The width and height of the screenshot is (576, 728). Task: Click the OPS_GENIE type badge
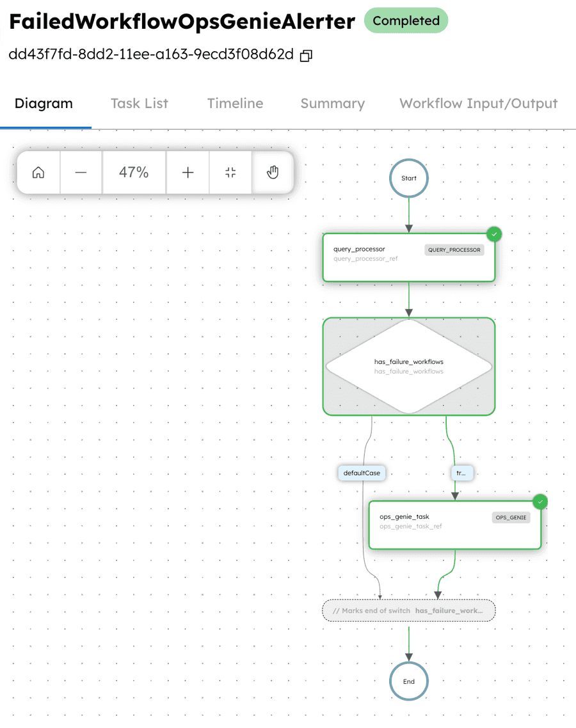[x=511, y=518]
